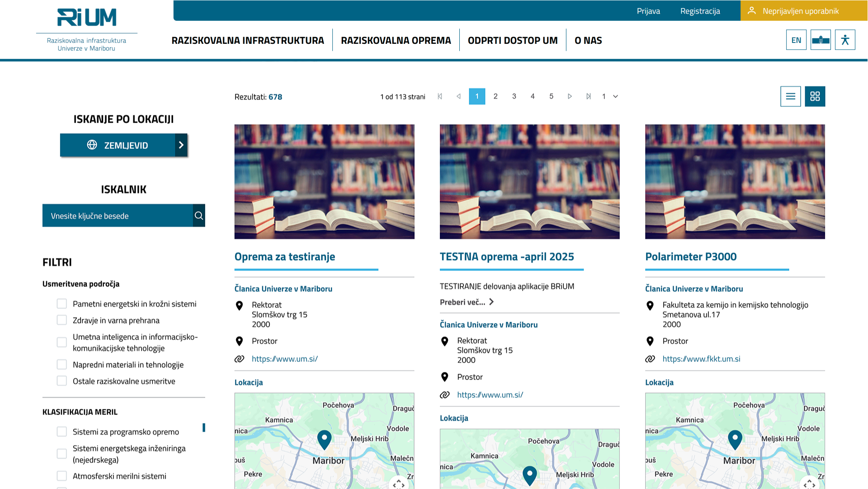Enable Zdravje in varna prehrana filter

coord(62,320)
